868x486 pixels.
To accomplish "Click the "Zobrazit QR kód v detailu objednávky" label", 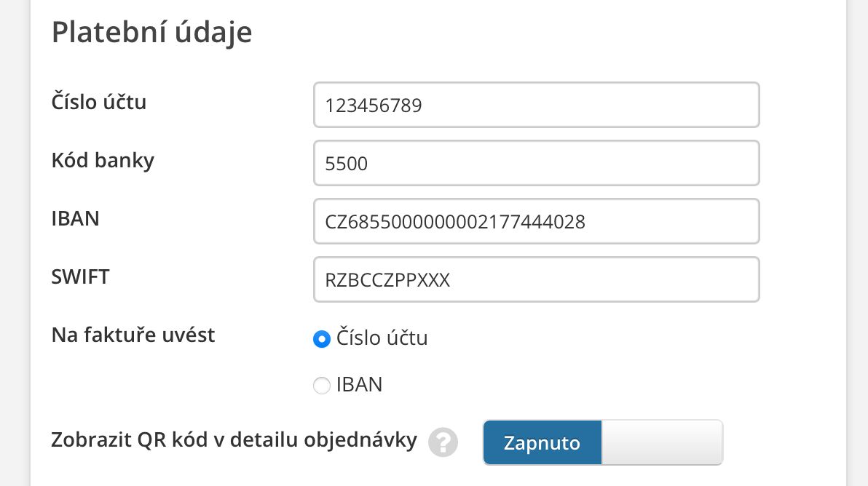I will (234, 440).
